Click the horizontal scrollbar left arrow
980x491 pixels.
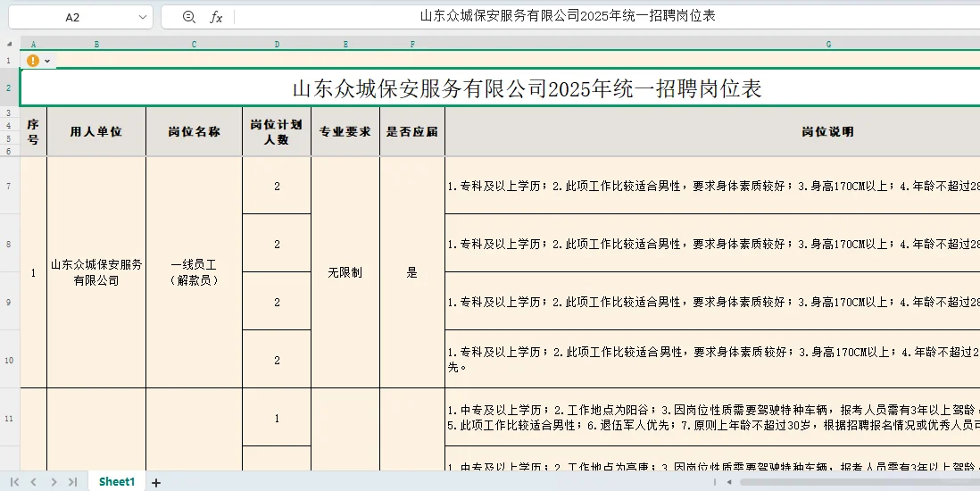pos(729,482)
